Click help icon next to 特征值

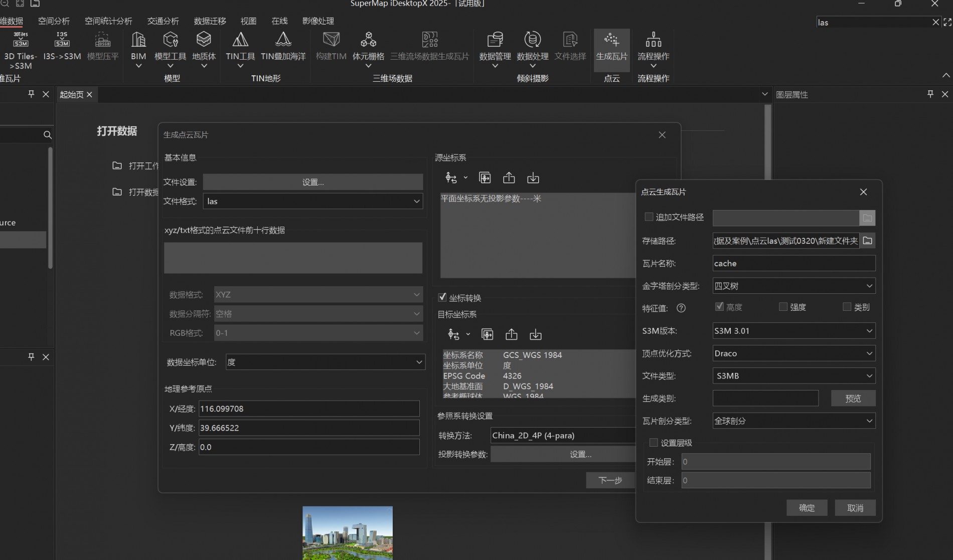(x=681, y=308)
